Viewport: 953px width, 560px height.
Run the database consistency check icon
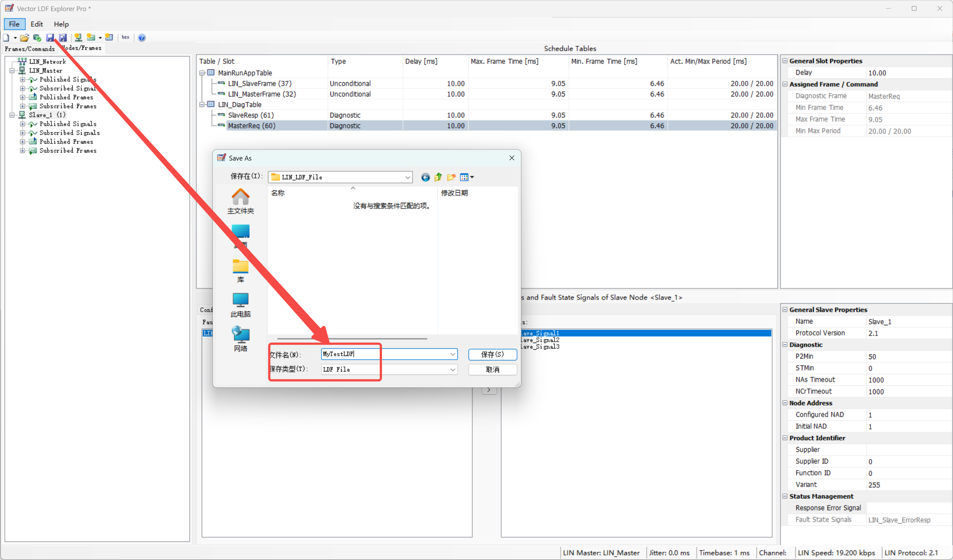pyautogui.click(x=37, y=37)
